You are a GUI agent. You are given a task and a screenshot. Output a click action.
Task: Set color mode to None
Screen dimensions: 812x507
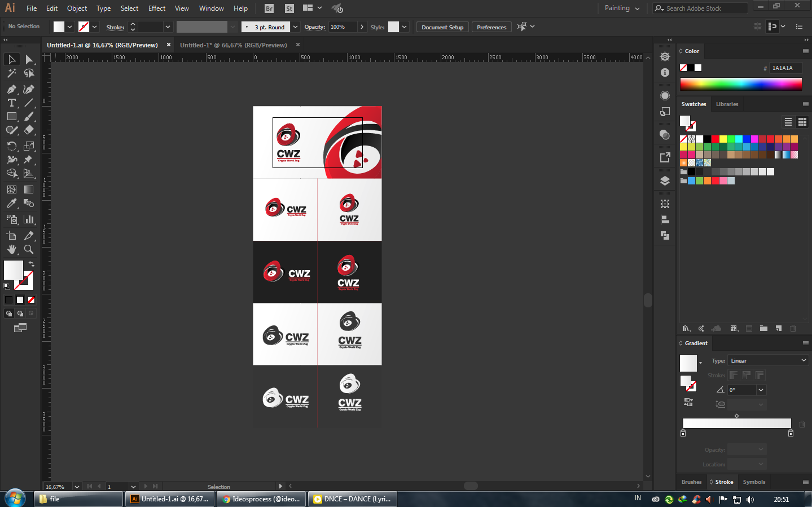32,299
